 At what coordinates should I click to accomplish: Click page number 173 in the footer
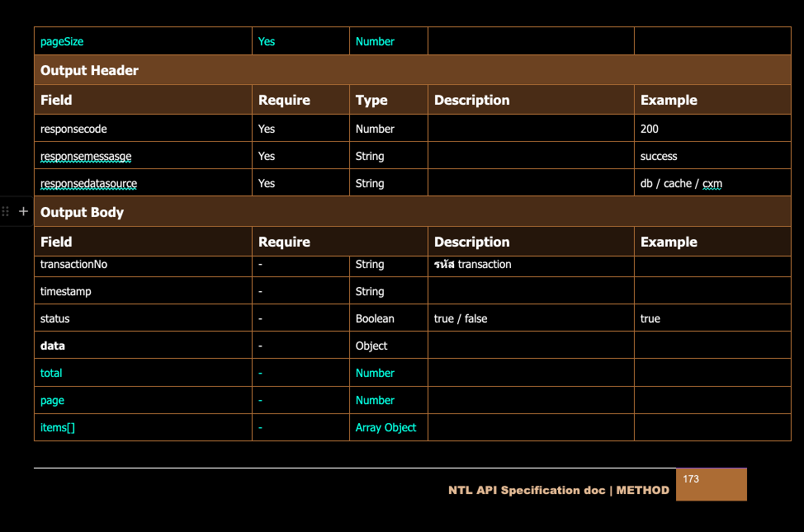[691, 479]
